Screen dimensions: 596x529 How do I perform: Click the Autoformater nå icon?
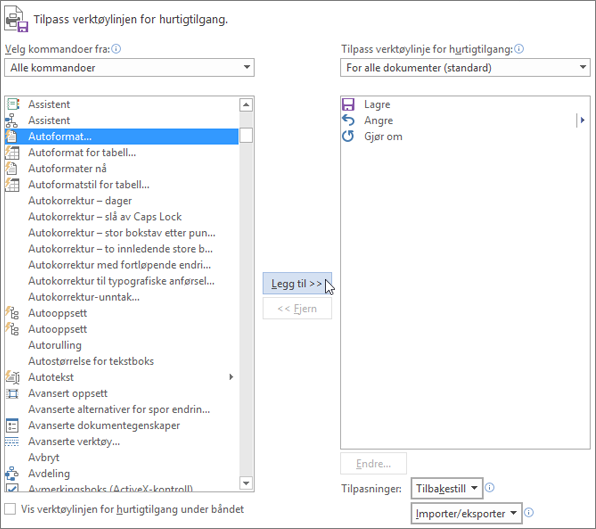coord(12,168)
